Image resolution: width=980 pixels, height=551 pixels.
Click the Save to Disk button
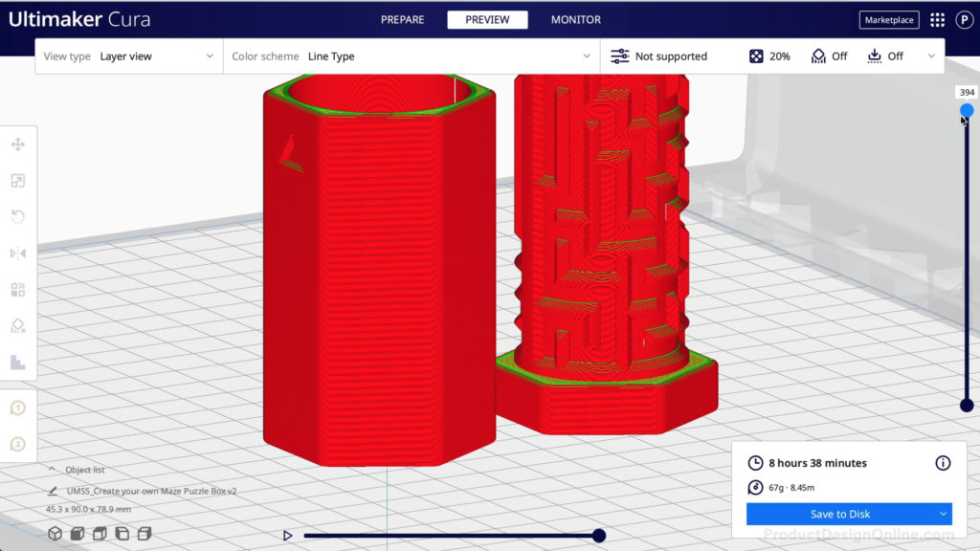pyautogui.click(x=840, y=515)
